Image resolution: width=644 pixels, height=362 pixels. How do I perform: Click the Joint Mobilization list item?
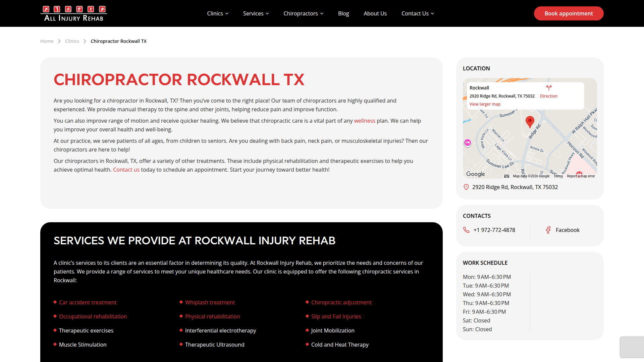[333, 330]
